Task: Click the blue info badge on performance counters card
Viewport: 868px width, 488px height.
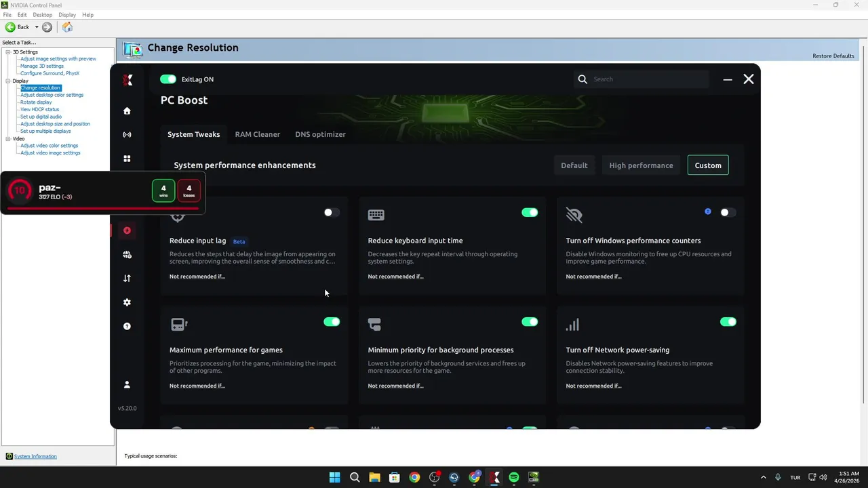Action: 708,211
